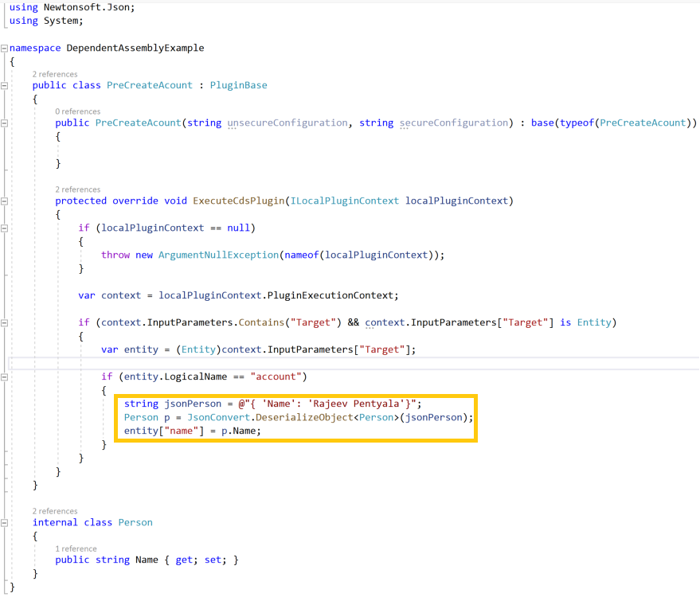The width and height of the screenshot is (700, 597).
Task: Collapse the ExecuteCdsPlugin method body
Action: point(5,201)
